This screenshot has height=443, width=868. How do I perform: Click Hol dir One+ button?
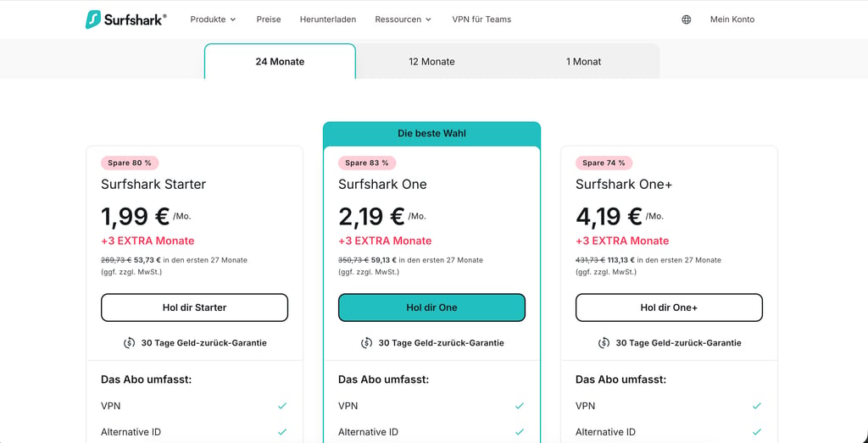tap(669, 307)
